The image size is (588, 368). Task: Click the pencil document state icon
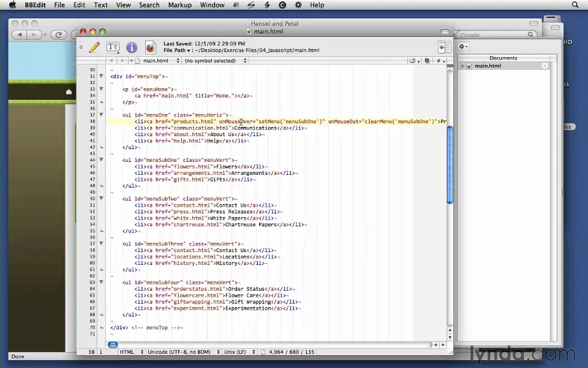click(x=94, y=47)
